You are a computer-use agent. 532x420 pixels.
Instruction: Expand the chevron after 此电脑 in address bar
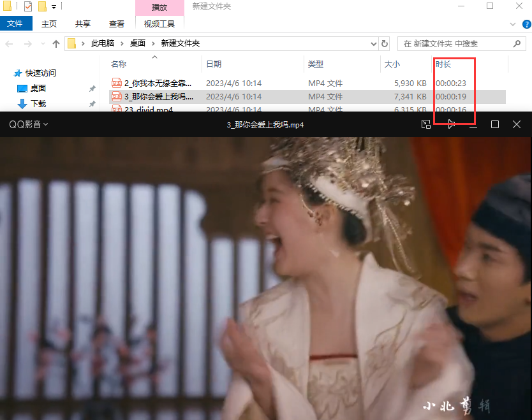click(122, 43)
